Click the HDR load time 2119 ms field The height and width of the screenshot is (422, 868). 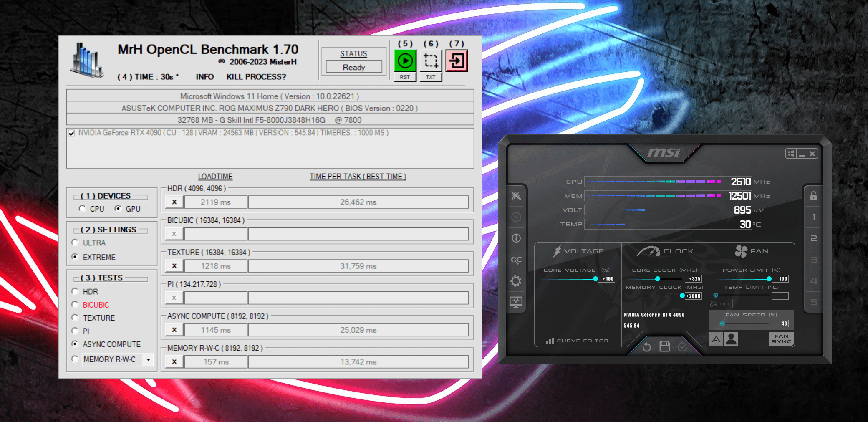point(216,202)
